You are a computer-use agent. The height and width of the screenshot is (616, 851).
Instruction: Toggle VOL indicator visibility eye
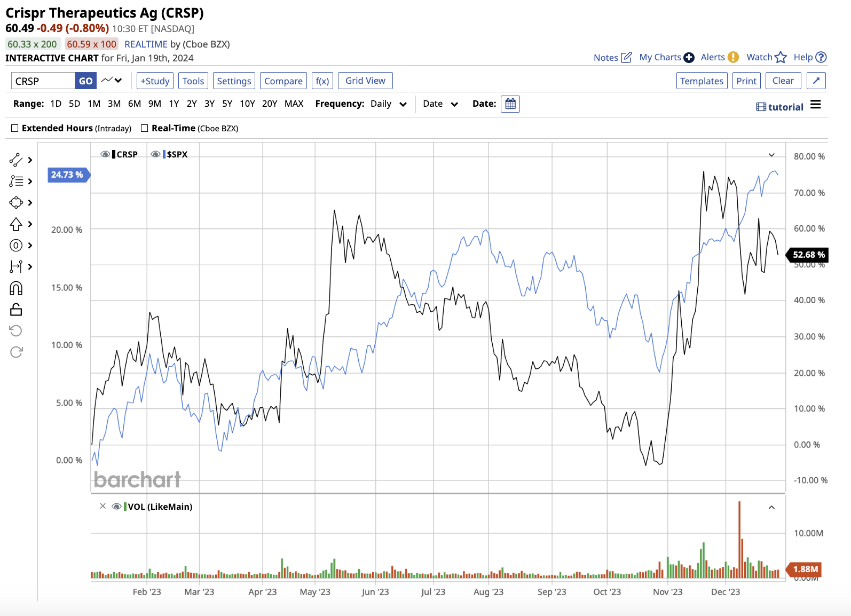tap(117, 507)
